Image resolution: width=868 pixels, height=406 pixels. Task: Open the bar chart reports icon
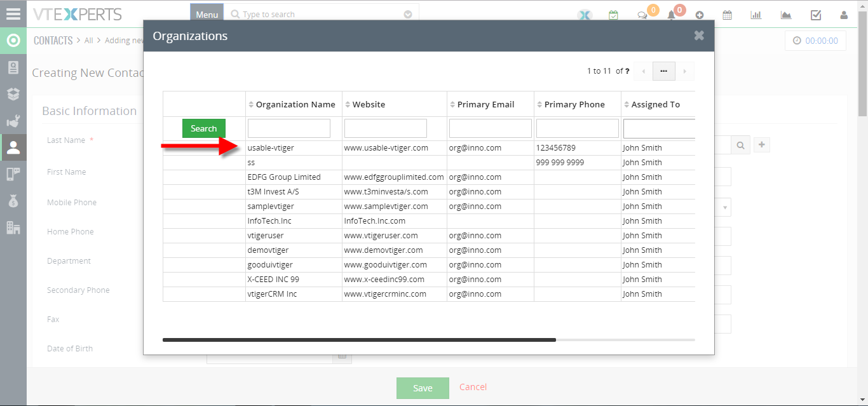click(756, 15)
